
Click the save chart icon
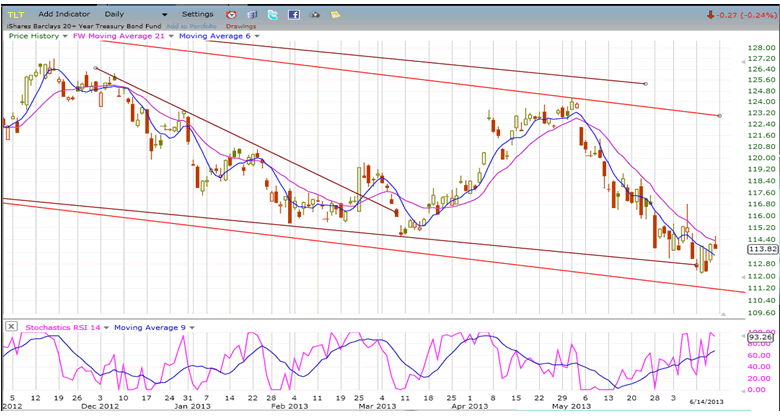pos(251,15)
